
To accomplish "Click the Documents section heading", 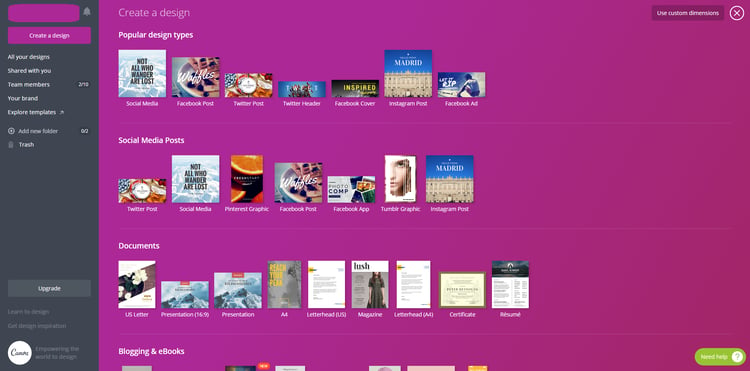I will pyautogui.click(x=139, y=246).
